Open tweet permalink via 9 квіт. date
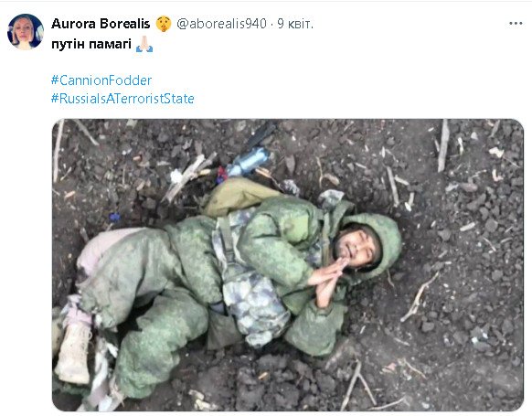Viewport: 532px width, 416px height. pyautogui.click(x=295, y=24)
